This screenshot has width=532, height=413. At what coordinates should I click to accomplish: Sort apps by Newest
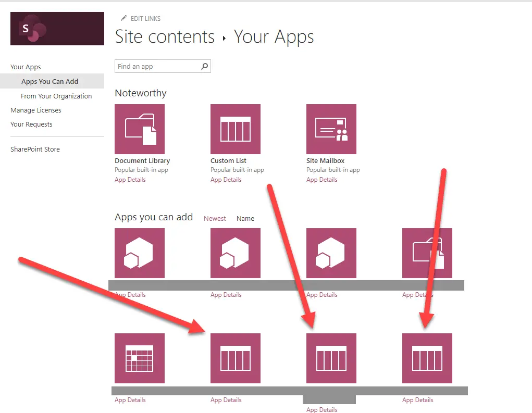point(215,219)
